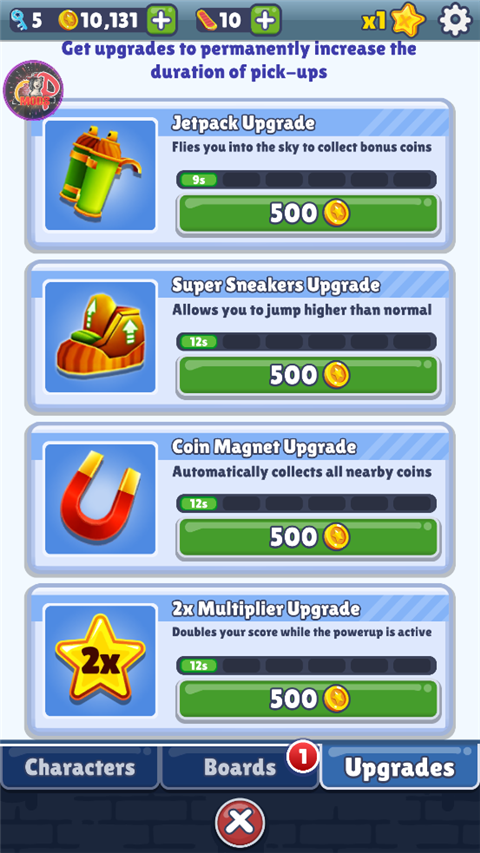Select the Upgrades tab
This screenshot has height=853, width=480.
(x=399, y=766)
